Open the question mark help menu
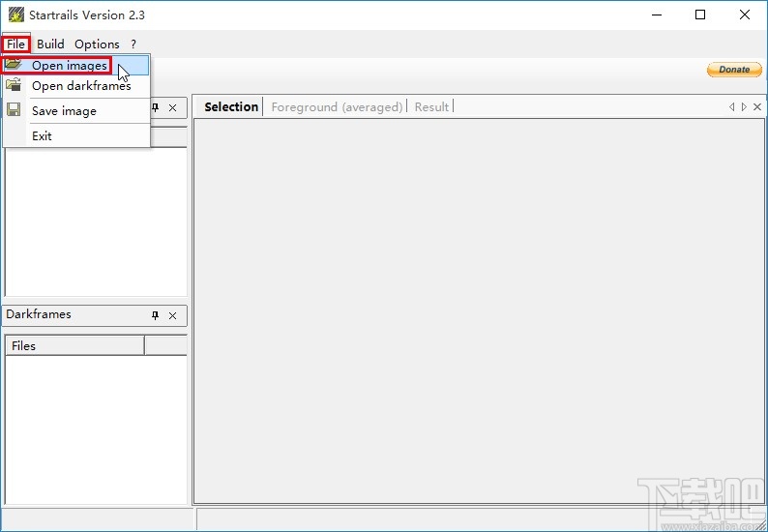 click(133, 44)
